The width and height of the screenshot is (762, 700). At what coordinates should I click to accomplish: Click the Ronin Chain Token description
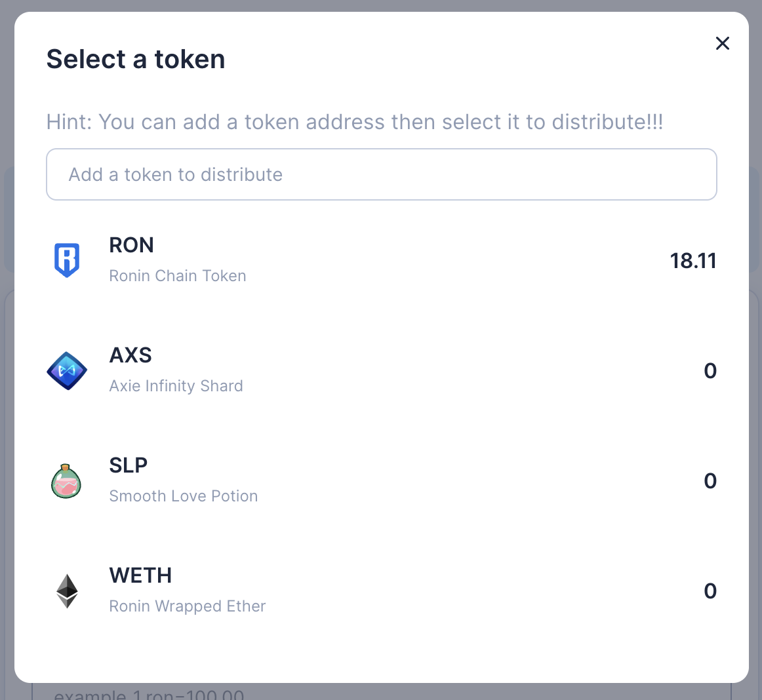[x=177, y=275]
